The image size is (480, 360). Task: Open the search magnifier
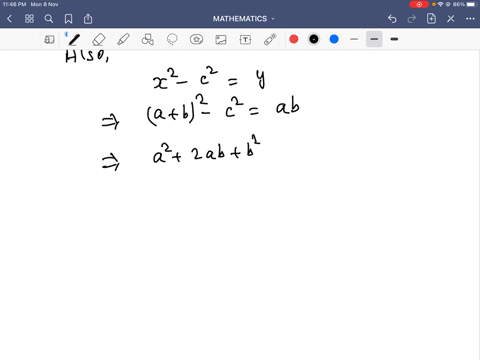(x=49, y=19)
